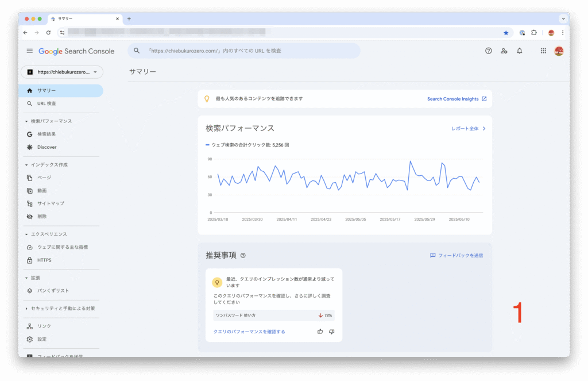Screen dimensions: 588x381
Task: Open レポート全体 for search performance
Action: pos(469,129)
